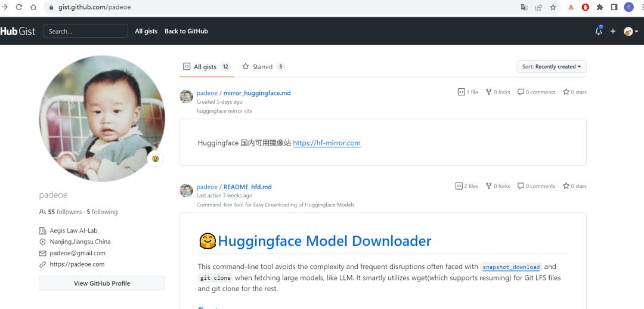View site security lock icon
Screen dimensions: 644x309
[x=51, y=7]
